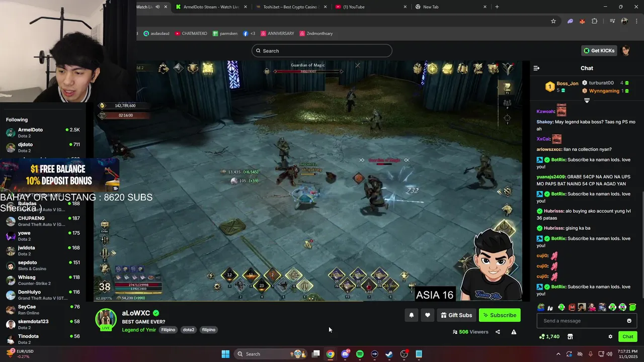Open Steam from the taskbar
This screenshot has height=362, width=644.
(389, 354)
